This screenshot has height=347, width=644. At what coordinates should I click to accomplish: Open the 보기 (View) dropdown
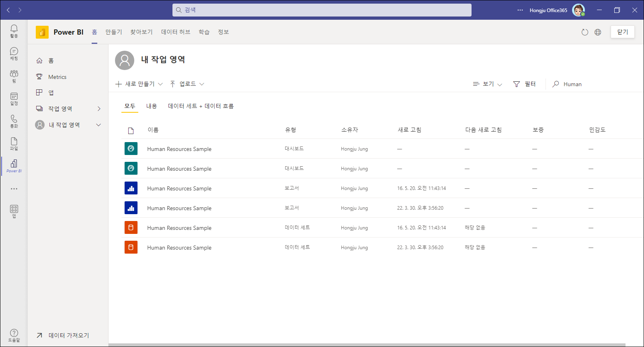[488, 84]
